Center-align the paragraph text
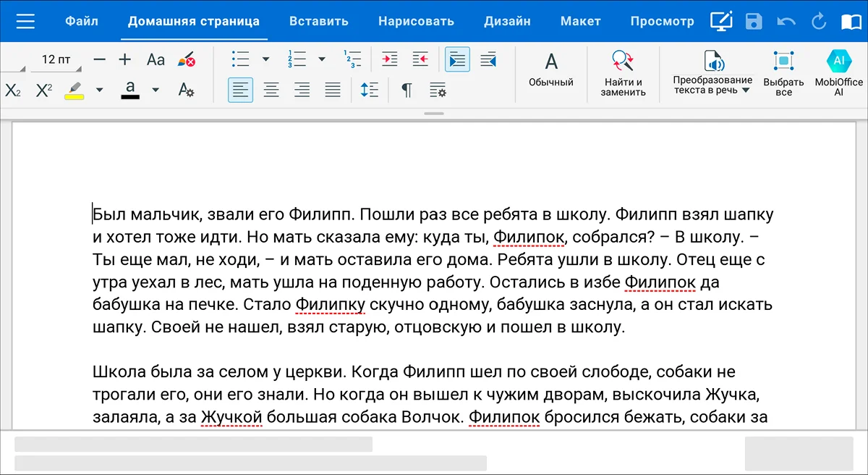 (271, 90)
